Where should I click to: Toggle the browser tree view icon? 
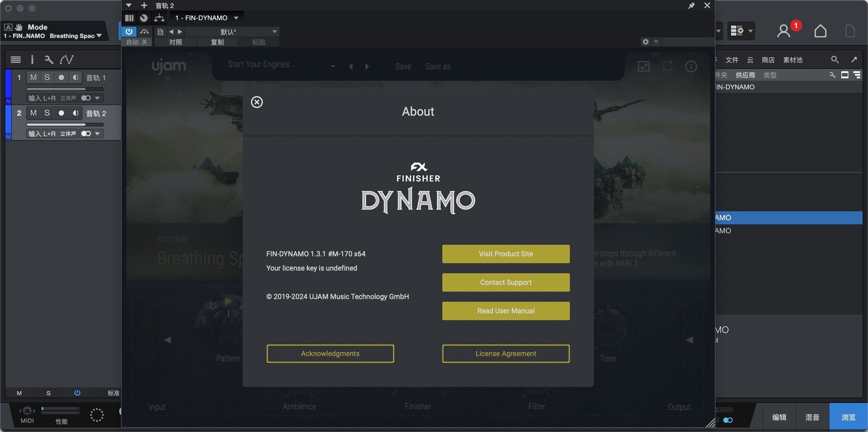pyautogui.click(x=857, y=75)
